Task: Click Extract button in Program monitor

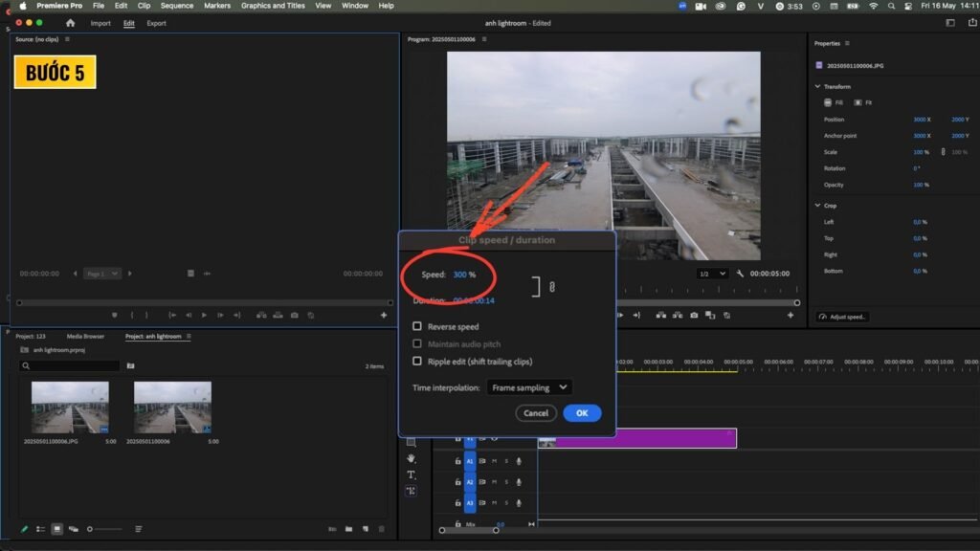Action: click(x=678, y=316)
